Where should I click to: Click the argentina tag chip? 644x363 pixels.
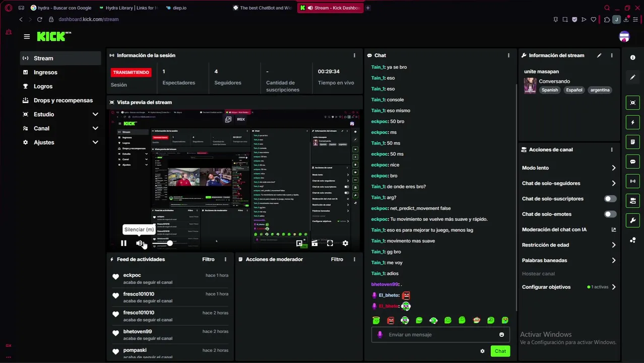600,90
